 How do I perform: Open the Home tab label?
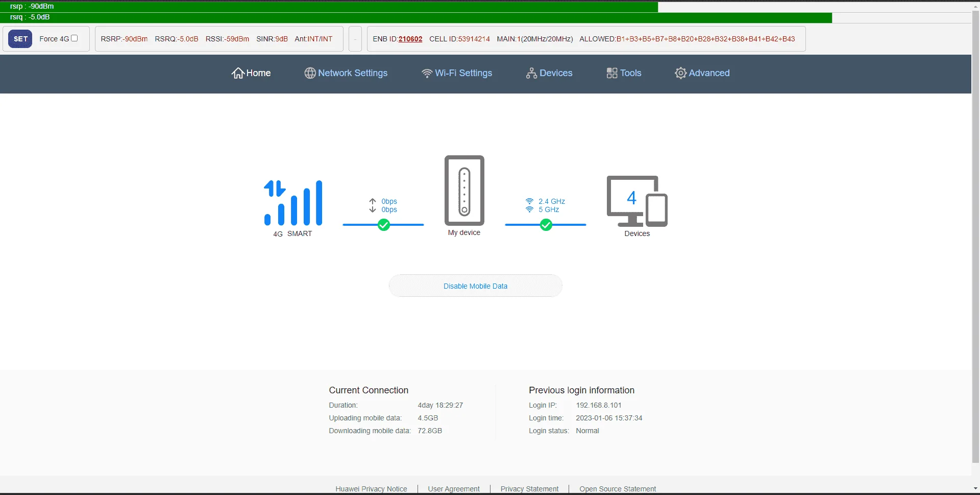click(258, 73)
